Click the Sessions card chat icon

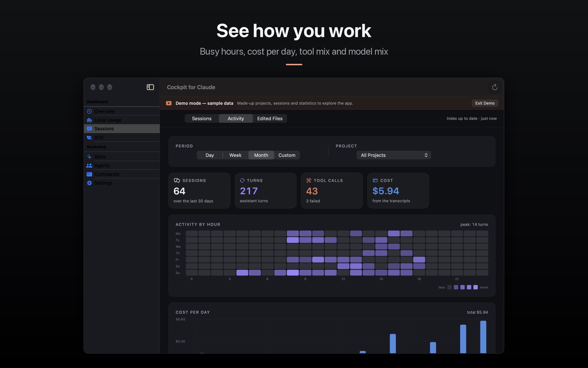click(177, 180)
